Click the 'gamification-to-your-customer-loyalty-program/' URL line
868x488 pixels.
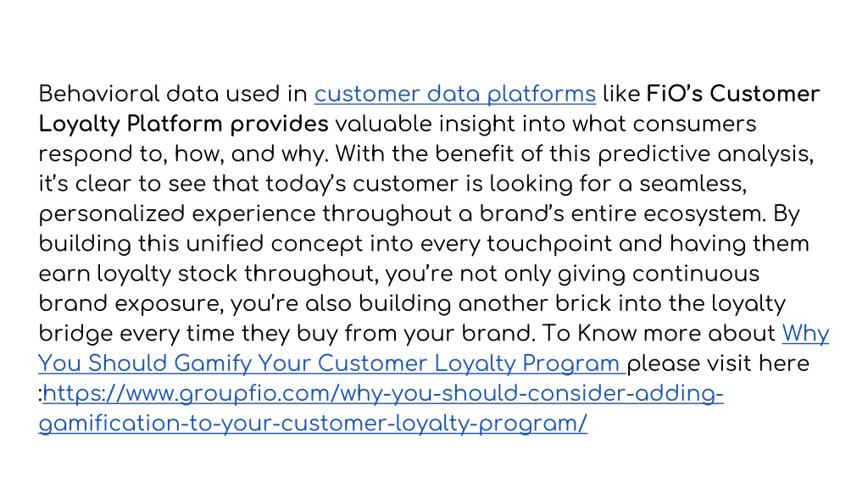pos(313,424)
